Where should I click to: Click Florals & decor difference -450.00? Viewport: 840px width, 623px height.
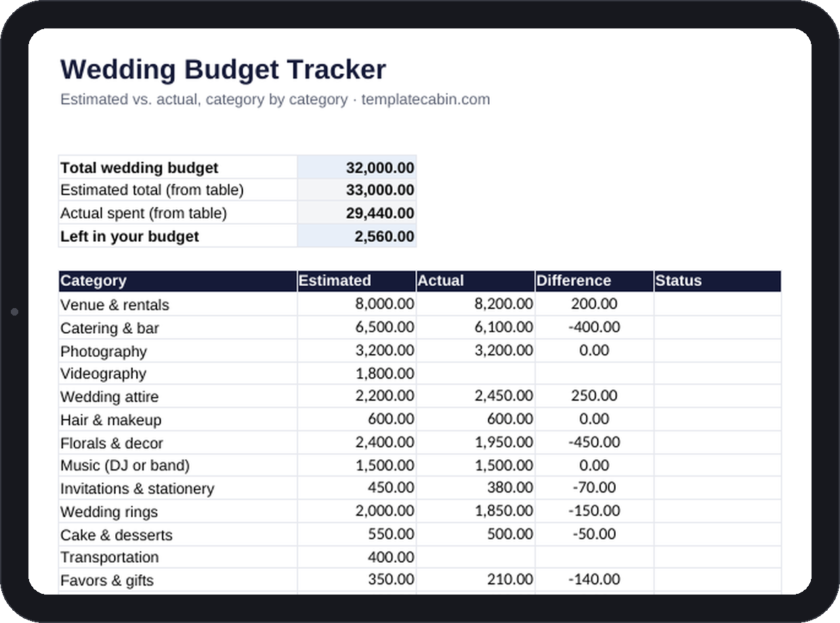coord(595,443)
